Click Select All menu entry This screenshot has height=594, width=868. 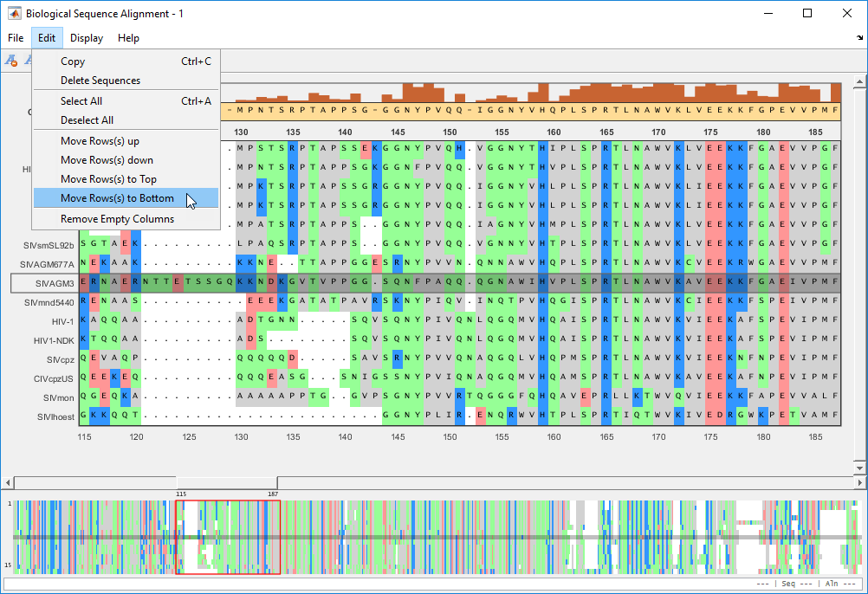point(81,101)
